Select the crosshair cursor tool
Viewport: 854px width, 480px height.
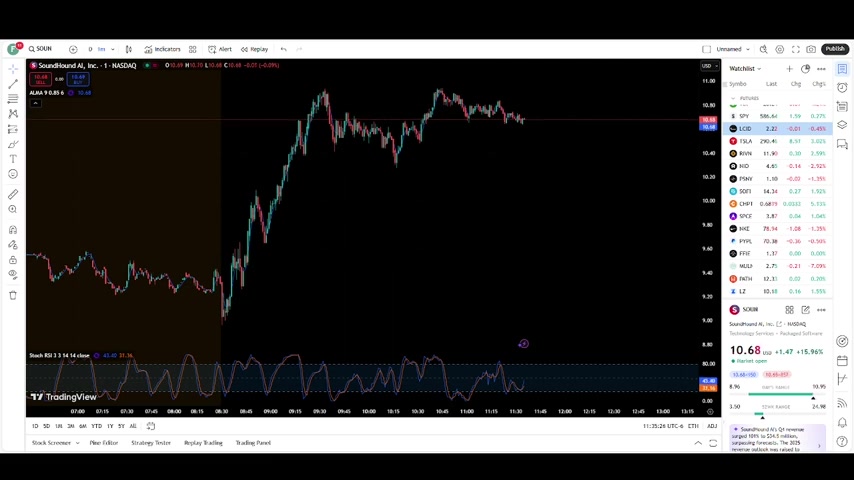tap(13, 69)
